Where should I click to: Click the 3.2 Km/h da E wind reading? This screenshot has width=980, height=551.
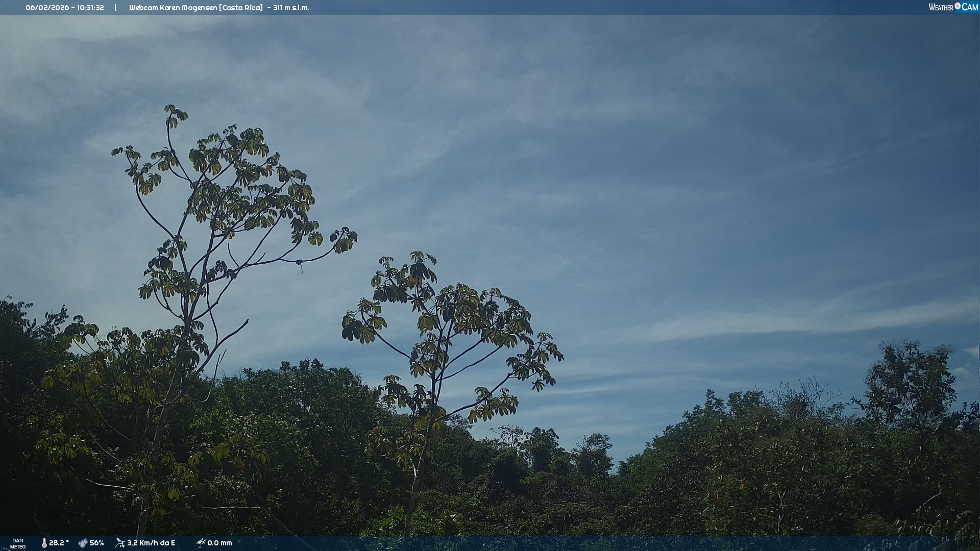[x=151, y=543]
